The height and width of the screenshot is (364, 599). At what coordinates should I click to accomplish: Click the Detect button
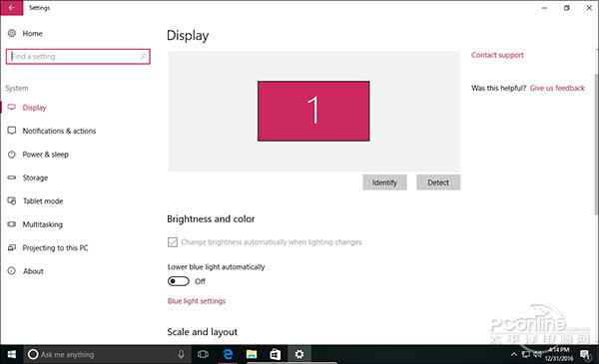click(438, 182)
